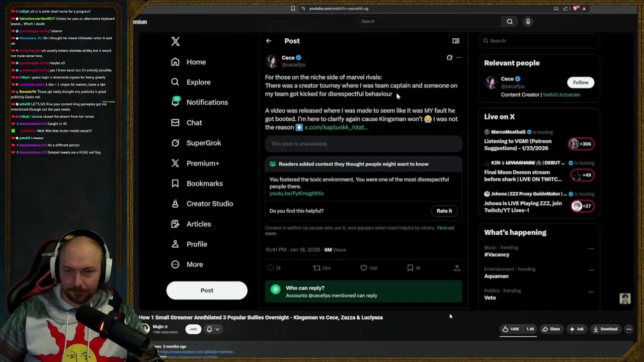Screen dimensions: 644x362
Task: Click the Brave shield icon in browser toolbar
Action: (x=576, y=9)
